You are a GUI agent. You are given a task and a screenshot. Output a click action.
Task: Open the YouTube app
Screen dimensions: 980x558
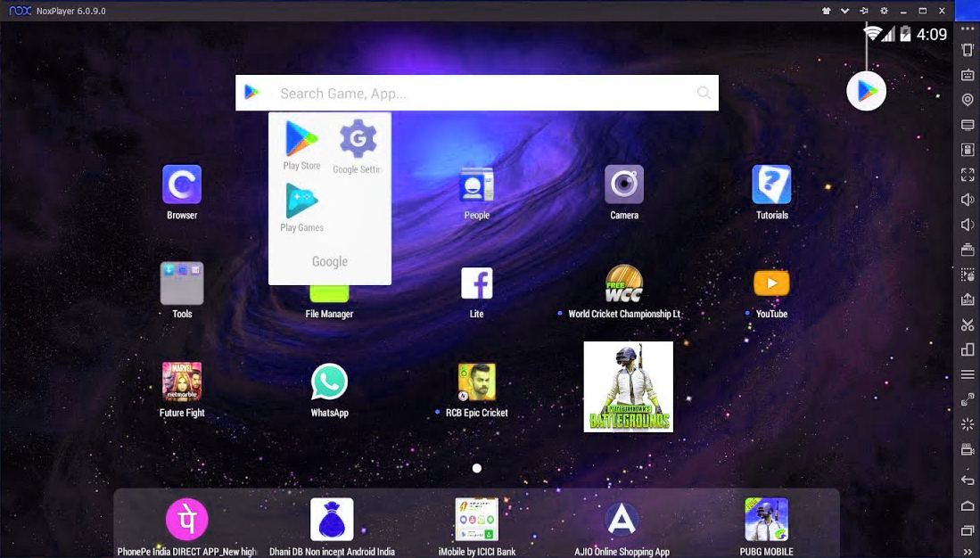point(772,283)
